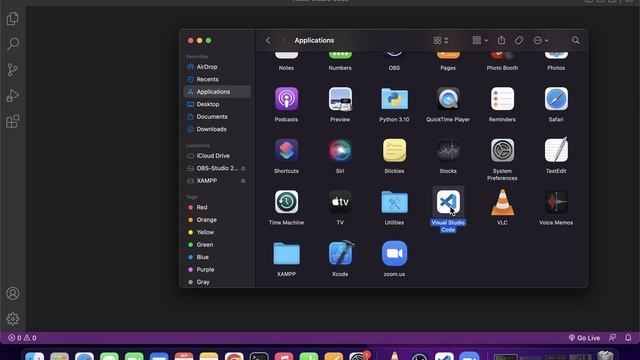Go back in Finder window
The image size is (640, 360).
pos(268,40)
